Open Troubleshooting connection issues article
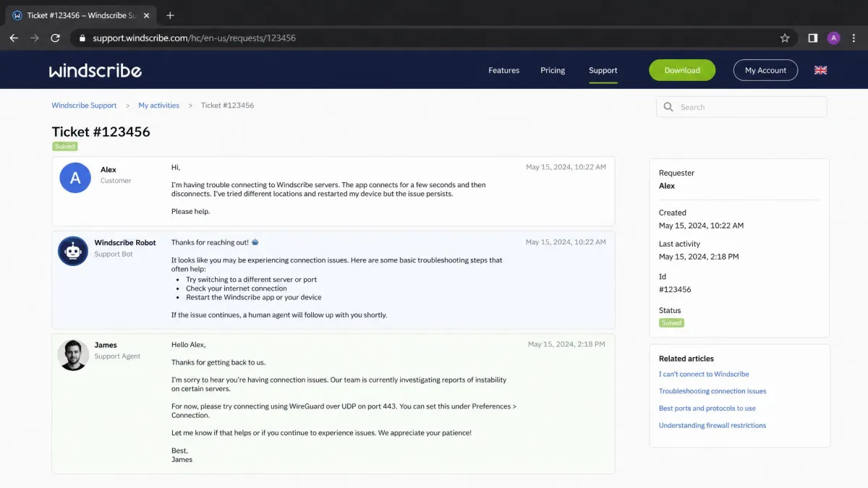 (712, 391)
